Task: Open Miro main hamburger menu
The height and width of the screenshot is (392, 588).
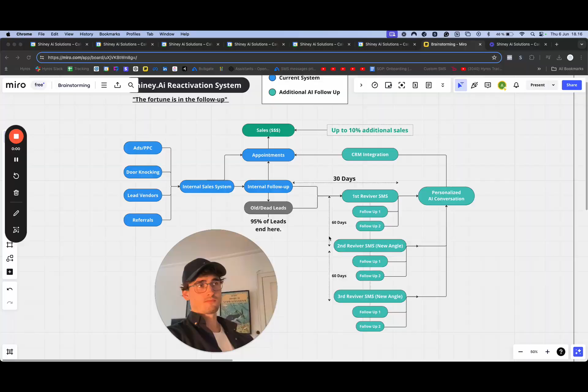Action: point(104,85)
